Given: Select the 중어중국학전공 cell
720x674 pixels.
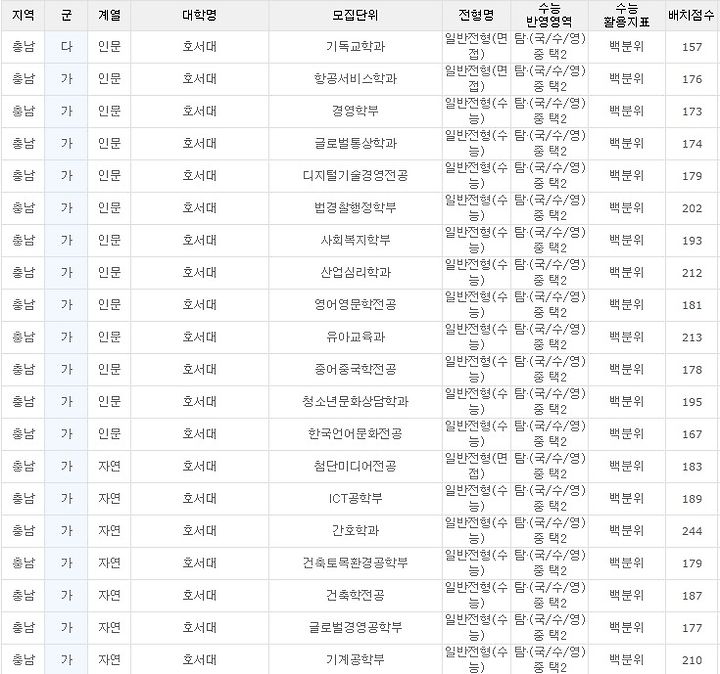Looking at the screenshot, I should (355, 369).
